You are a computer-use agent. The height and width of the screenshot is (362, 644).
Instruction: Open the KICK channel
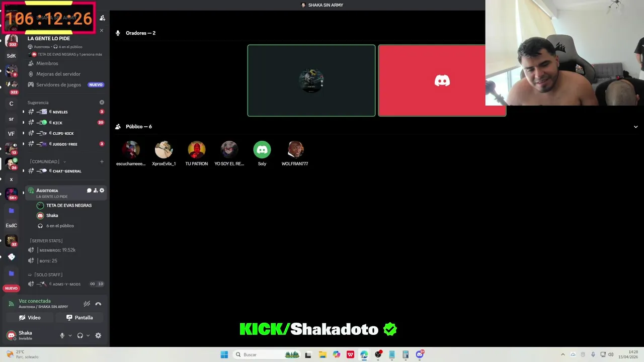[65, 123]
